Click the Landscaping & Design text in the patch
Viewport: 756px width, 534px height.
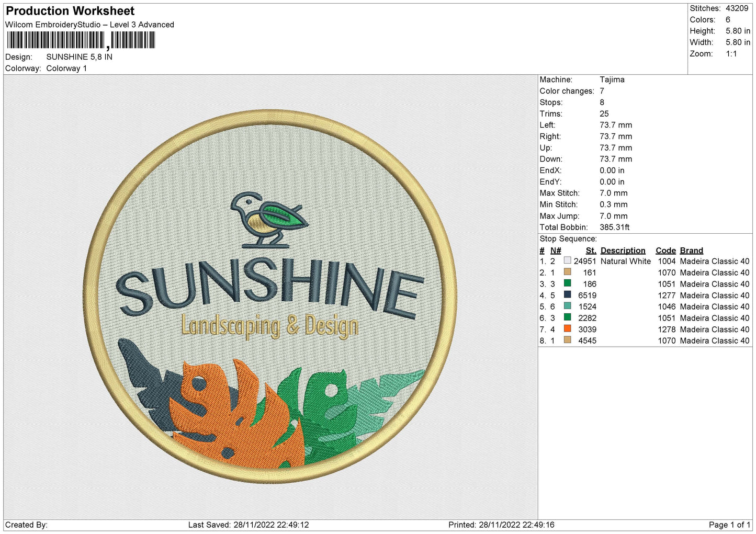[x=270, y=326]
